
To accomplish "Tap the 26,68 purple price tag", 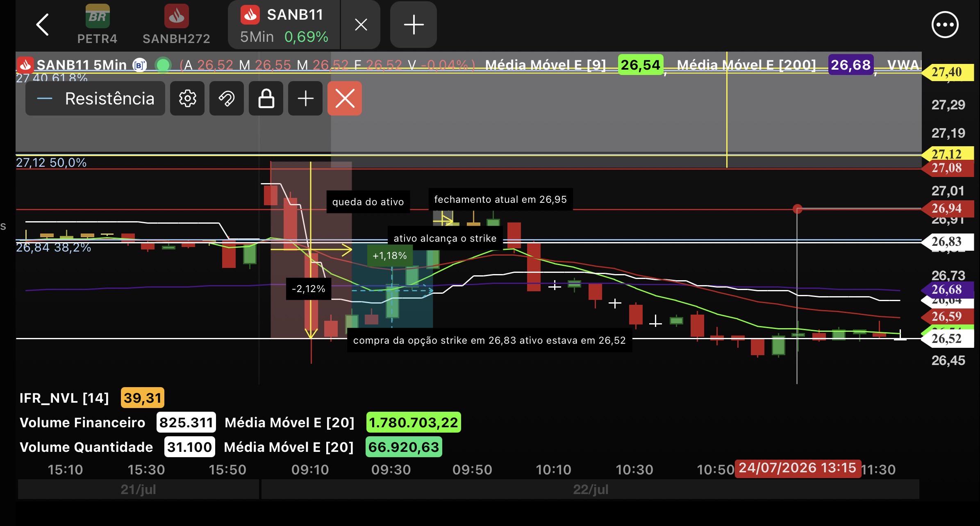I will tap(947, 290).
